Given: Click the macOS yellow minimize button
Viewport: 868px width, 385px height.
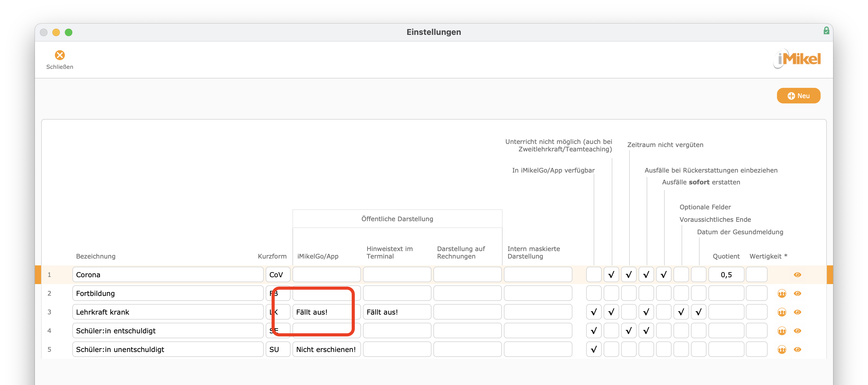Looking at the screenshot, I should (x=56, y=32).
